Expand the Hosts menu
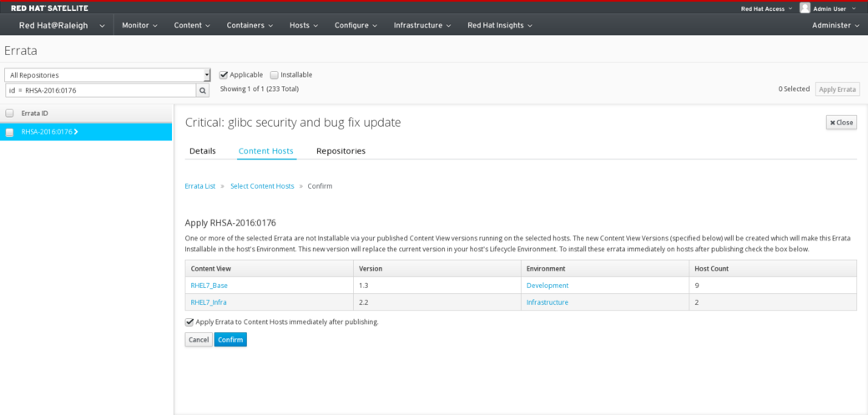The image size is (868, 415). [x=303, y=26]
